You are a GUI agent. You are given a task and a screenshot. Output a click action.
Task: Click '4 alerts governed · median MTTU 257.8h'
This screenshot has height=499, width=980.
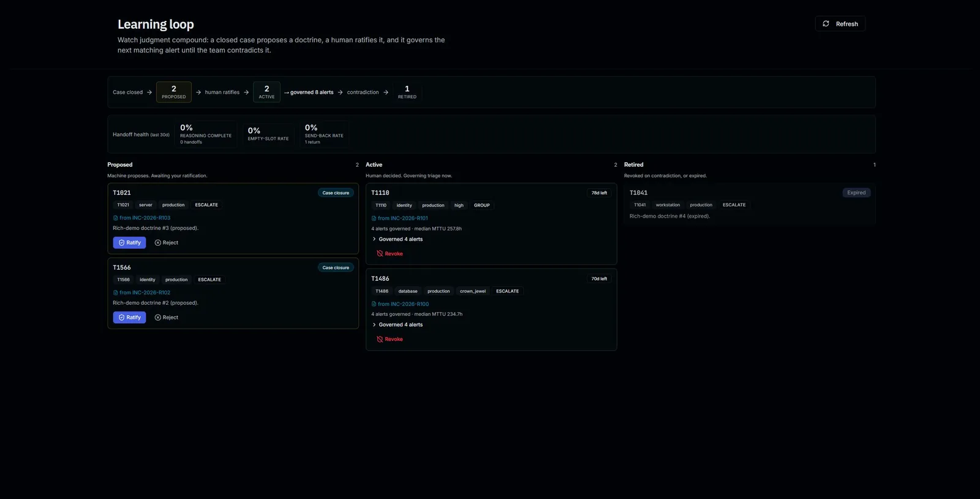coord(417,229)
